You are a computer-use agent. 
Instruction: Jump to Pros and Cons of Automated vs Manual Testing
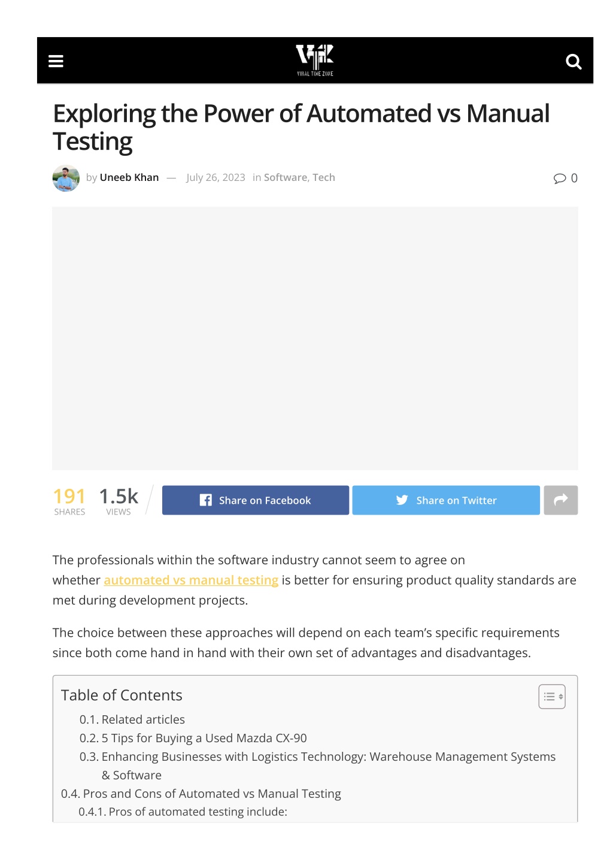point(201,794)
